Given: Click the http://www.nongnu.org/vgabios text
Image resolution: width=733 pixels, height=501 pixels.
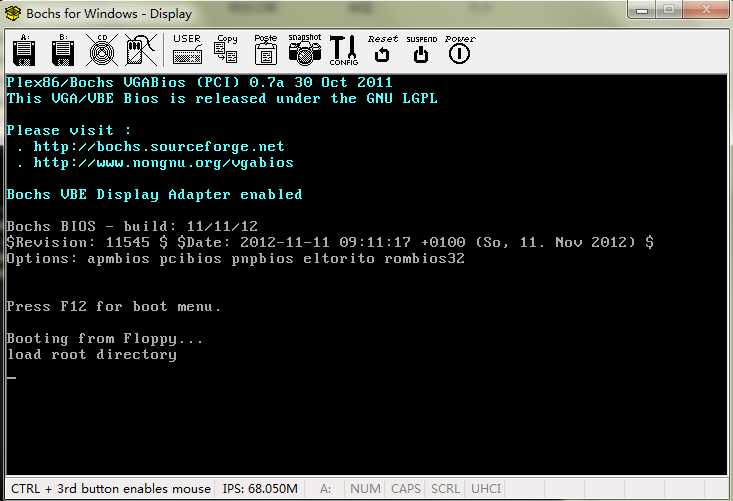Looking at the screenshot, I should 164,163.
